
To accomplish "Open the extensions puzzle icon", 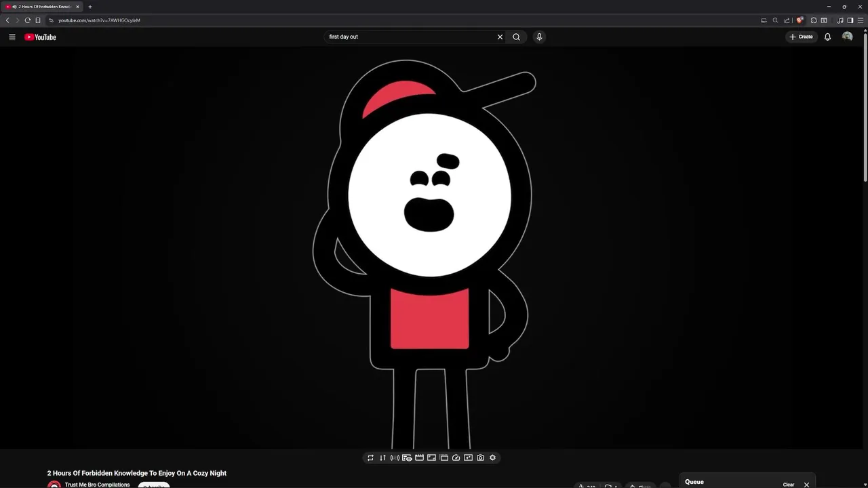I will (814, 20).
